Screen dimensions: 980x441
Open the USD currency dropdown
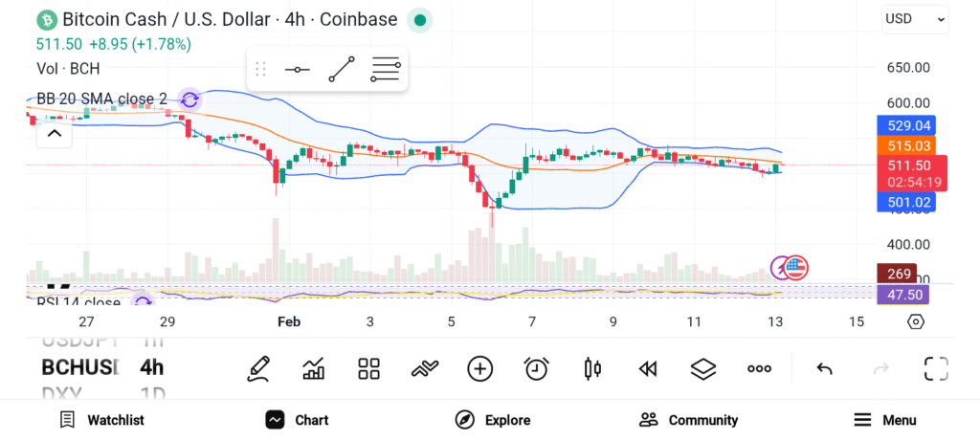click(914, 18)
